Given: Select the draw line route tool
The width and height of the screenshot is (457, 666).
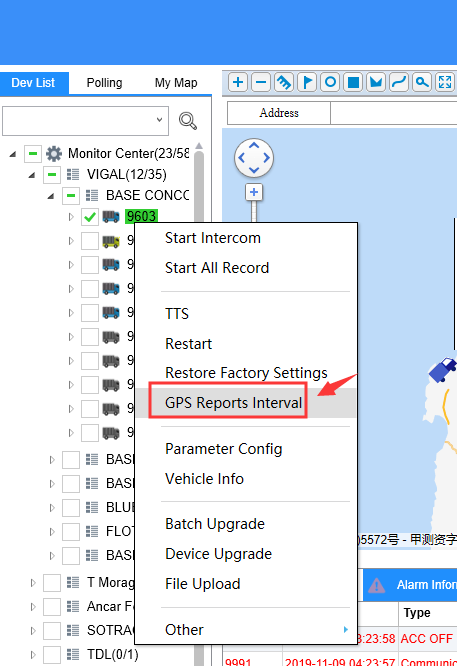Looking at the screenshot, I should [x=399, y=82].
